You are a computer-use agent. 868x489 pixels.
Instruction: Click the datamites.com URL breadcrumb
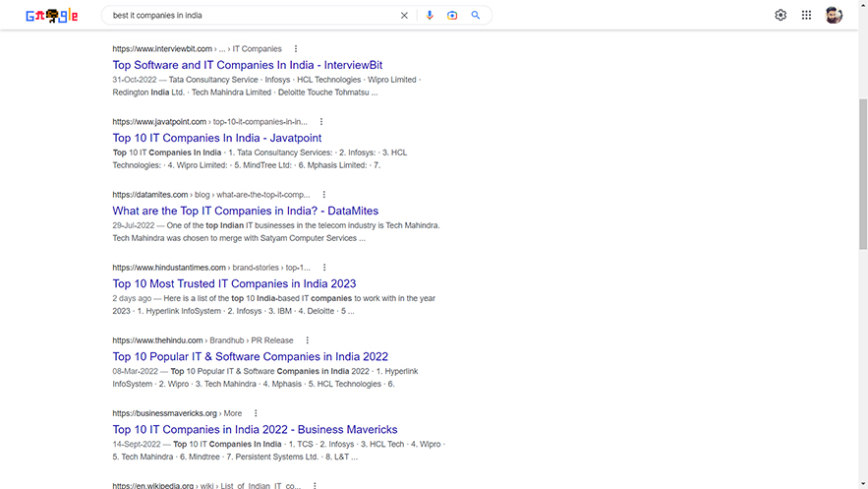(x=211, y=195)
